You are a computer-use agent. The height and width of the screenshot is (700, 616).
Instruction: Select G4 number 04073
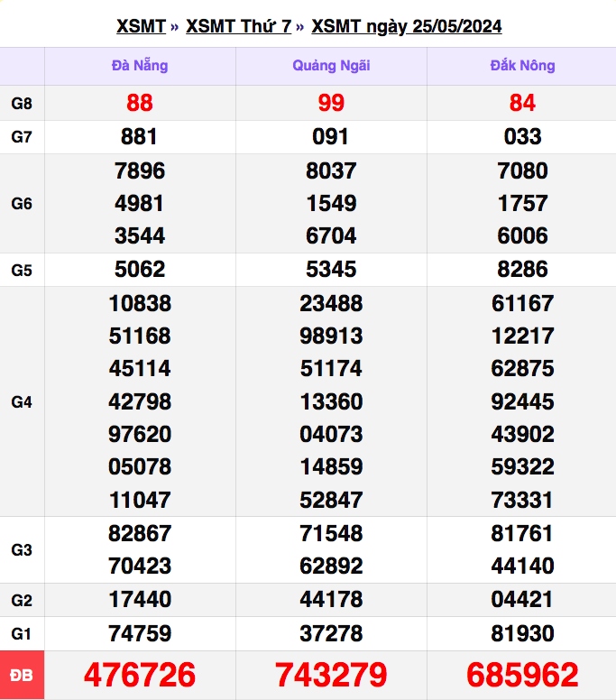click(x=331, y=435)
